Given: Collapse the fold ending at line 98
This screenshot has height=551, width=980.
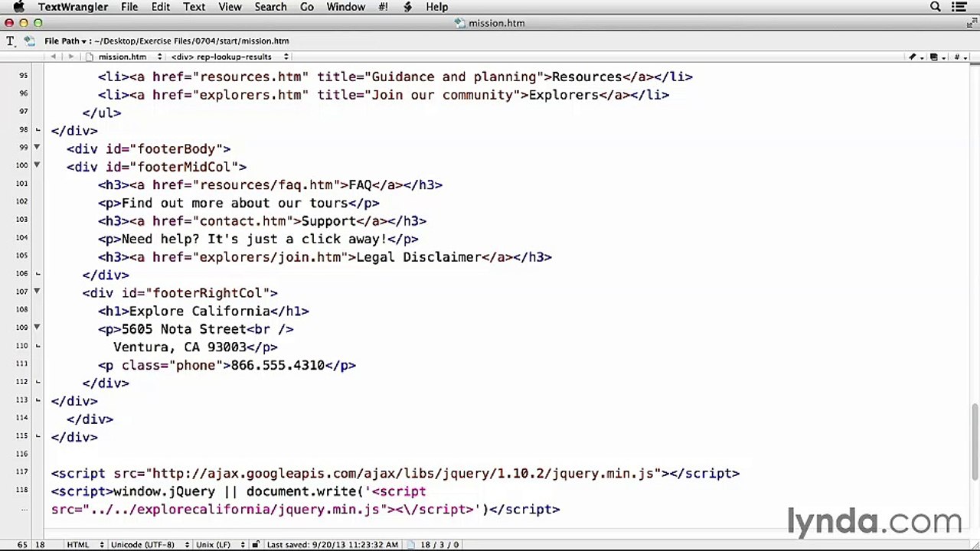Looking at the screenshot, I should click(x=37, y=130).
